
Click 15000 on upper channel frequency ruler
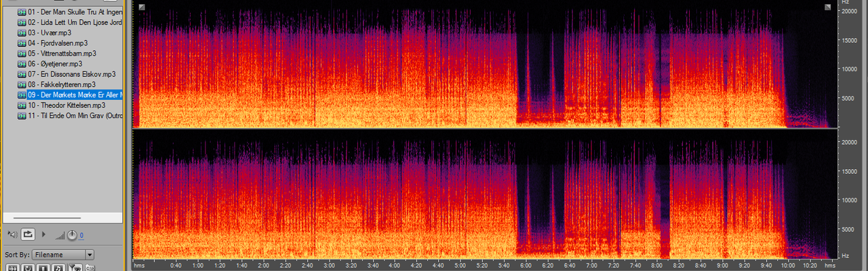coord(850,40)
